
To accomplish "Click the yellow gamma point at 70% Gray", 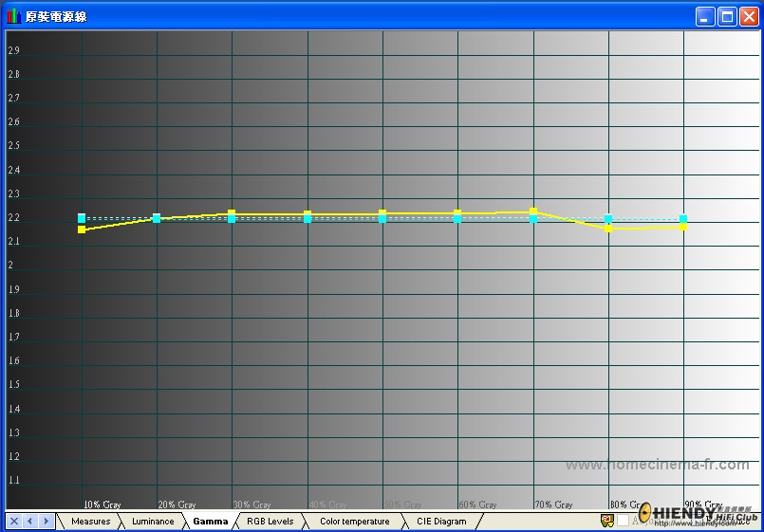I will [533, 211].
